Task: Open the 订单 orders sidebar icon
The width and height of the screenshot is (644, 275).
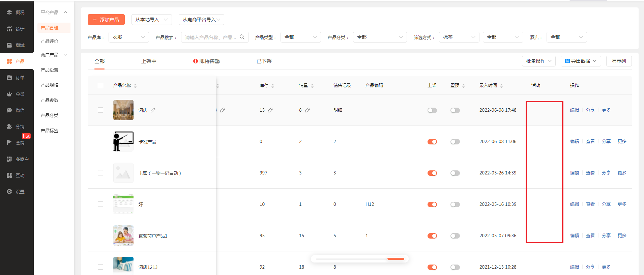Action: tap(9, 78)
